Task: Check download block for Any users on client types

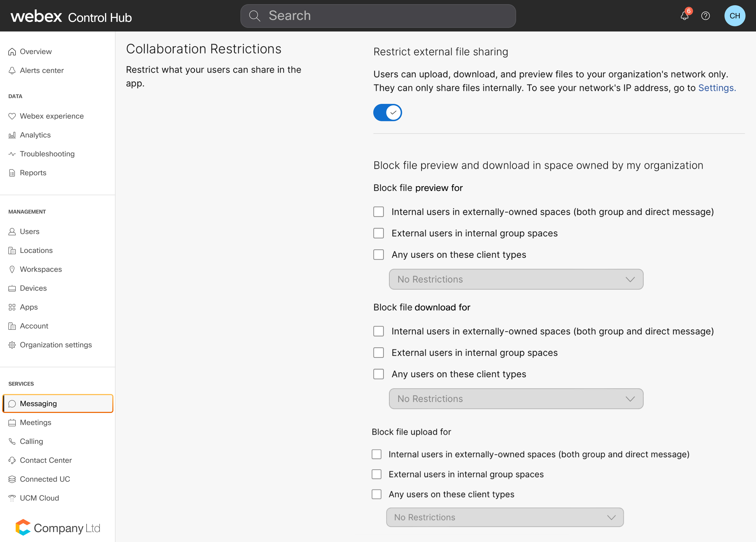Action: (x=378, y=374)
